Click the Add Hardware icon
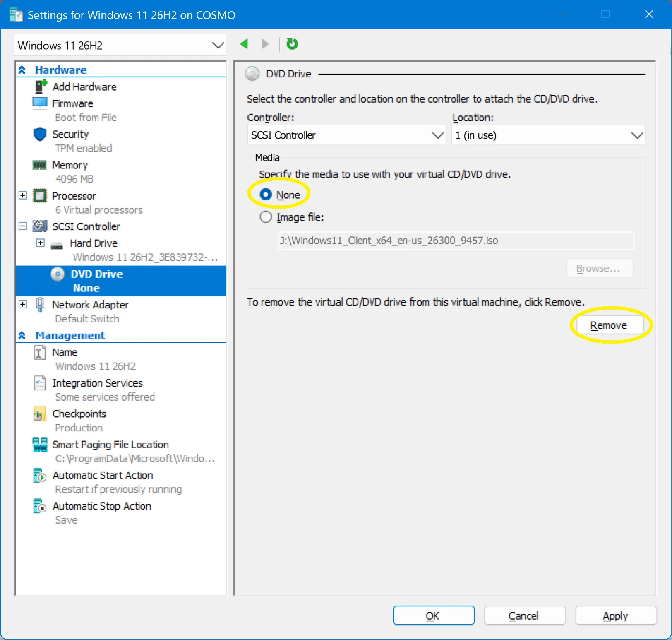The image size is (672, 640). click(41, 87)
